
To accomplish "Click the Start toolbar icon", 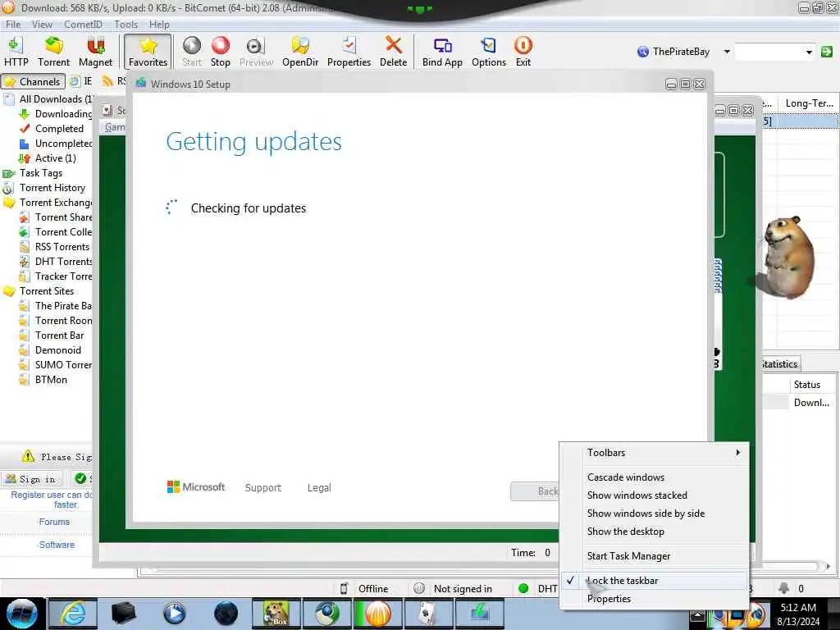I will (192, 52).
